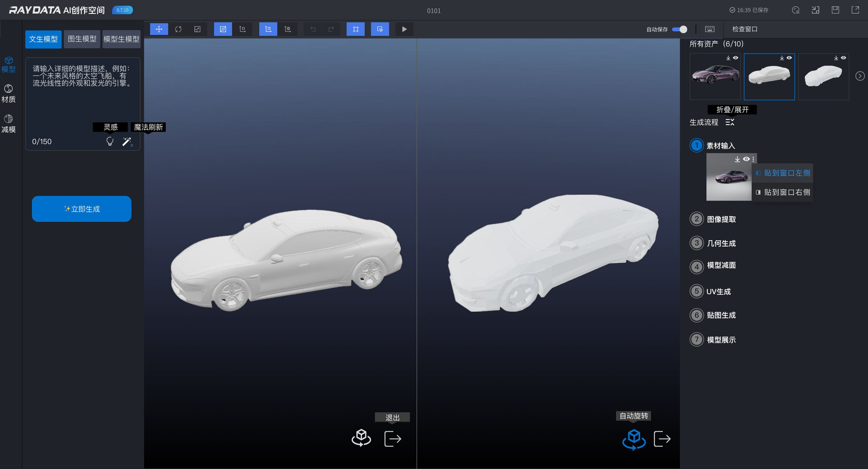Switch to the 图生模型 tab
This screenshot has width=868, height=469.
point(82,39)
